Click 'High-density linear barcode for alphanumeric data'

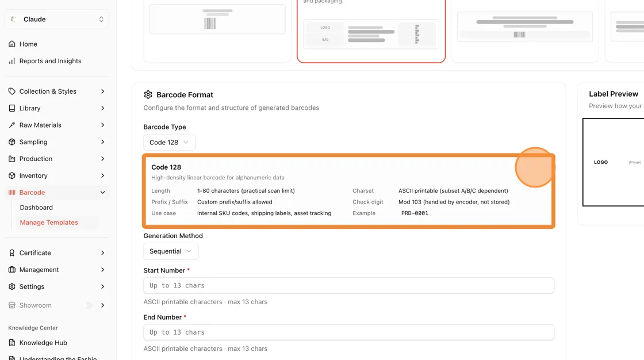[x=218, y=178]
